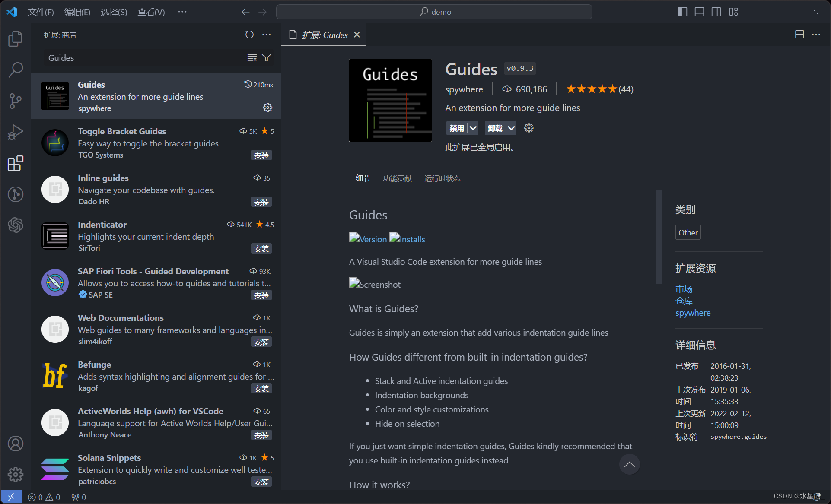This screenshot has width=831, height=504.
Task: Open the Source Control view
Action: pyautogui.click(x=16, y=101)
